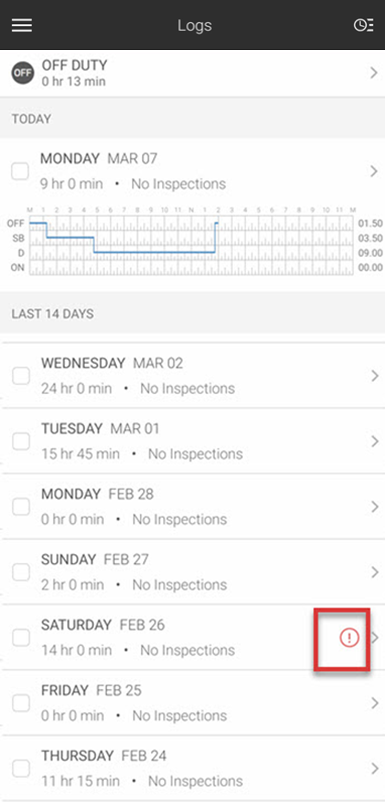Open Tuesday Mar 01 15 hr 45 min entry
385x802 pixels.
tap(192, 441)
